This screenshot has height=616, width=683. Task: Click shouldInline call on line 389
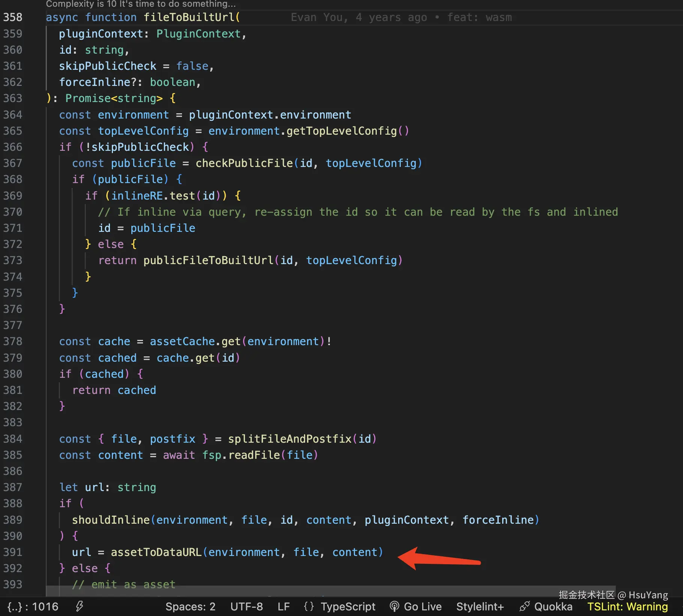[x=111, y=520]
